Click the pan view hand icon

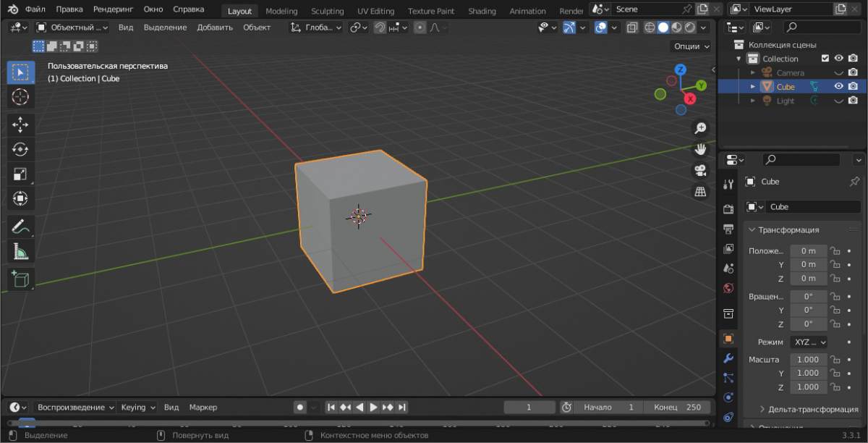(x=700, y=149)
